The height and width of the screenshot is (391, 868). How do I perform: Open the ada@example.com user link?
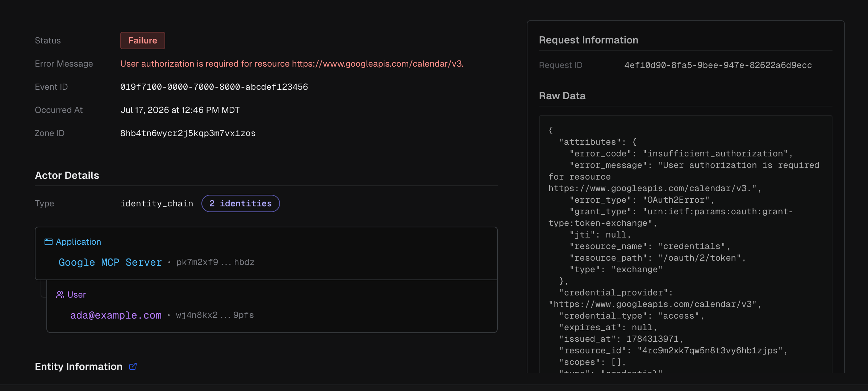coord(116,315)
